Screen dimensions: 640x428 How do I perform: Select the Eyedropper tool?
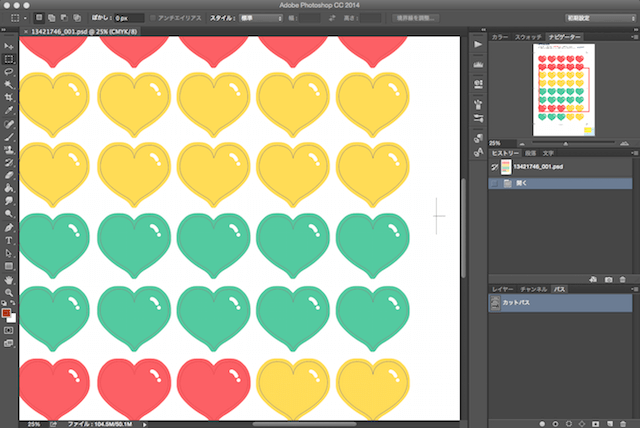(9, 110)
